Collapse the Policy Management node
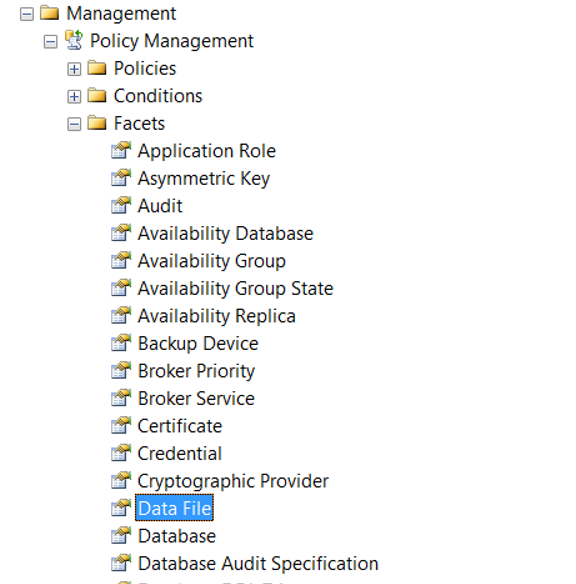The height and width of the screenshot is (584, 576). 50,42
